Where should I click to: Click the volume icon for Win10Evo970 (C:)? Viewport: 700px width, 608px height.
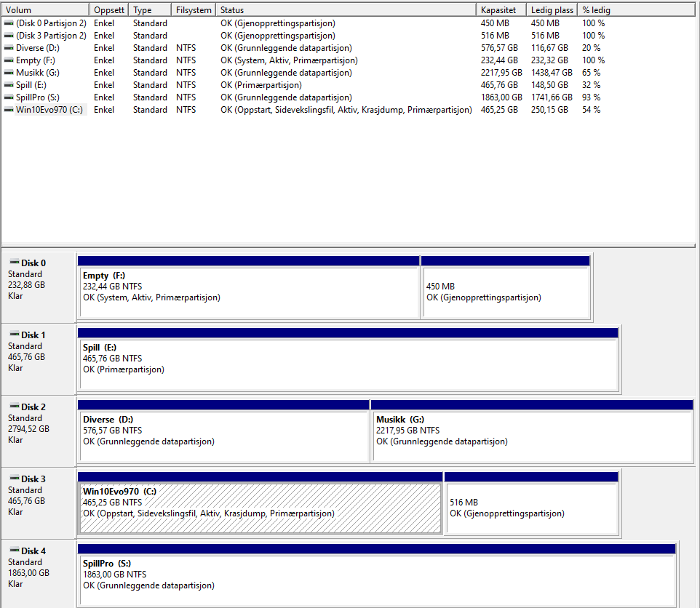pos(9,109)
